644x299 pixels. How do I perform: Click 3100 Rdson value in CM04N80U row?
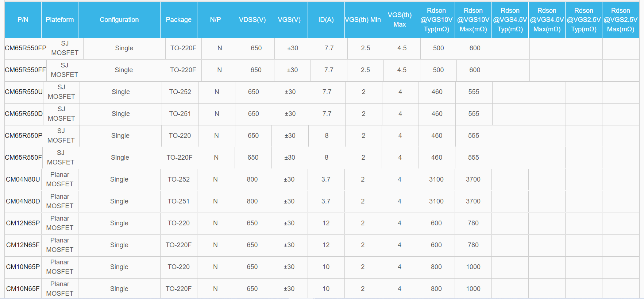click(x=436, y=179)
